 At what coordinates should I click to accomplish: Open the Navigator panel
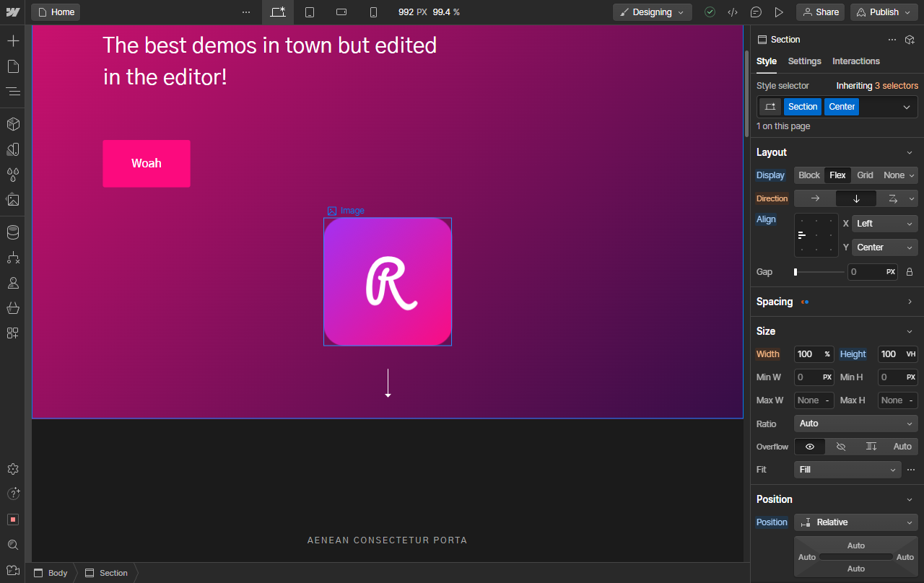click(x=13, y=92)
